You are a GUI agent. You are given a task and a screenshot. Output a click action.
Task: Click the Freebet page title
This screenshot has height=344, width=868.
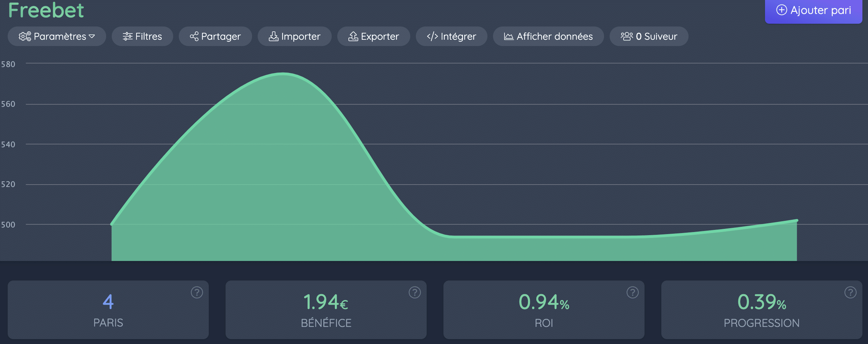pos(46,10)
